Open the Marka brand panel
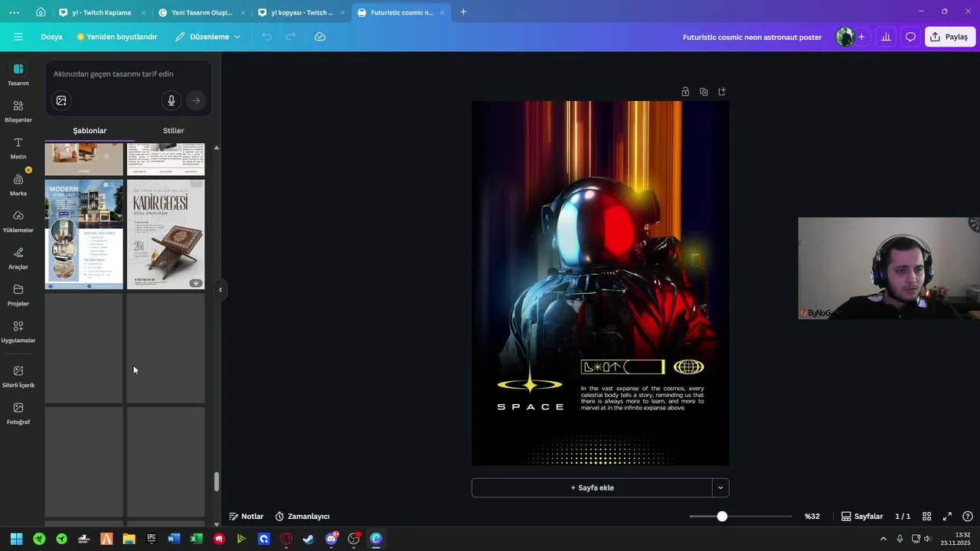Viewport: 980px width, 551px height. point(18,184)
